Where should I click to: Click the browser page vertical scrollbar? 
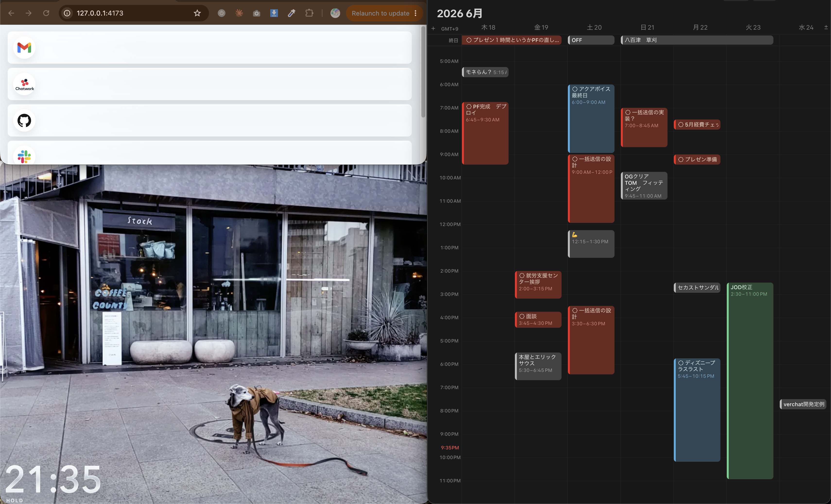423,72
